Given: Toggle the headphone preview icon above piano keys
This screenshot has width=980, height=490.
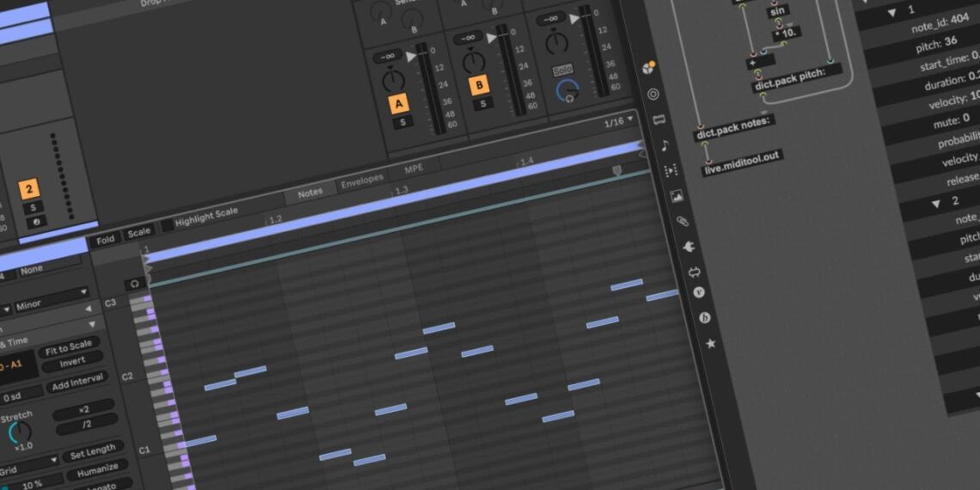Looking at the screenshot, I should tap(135, 285).
